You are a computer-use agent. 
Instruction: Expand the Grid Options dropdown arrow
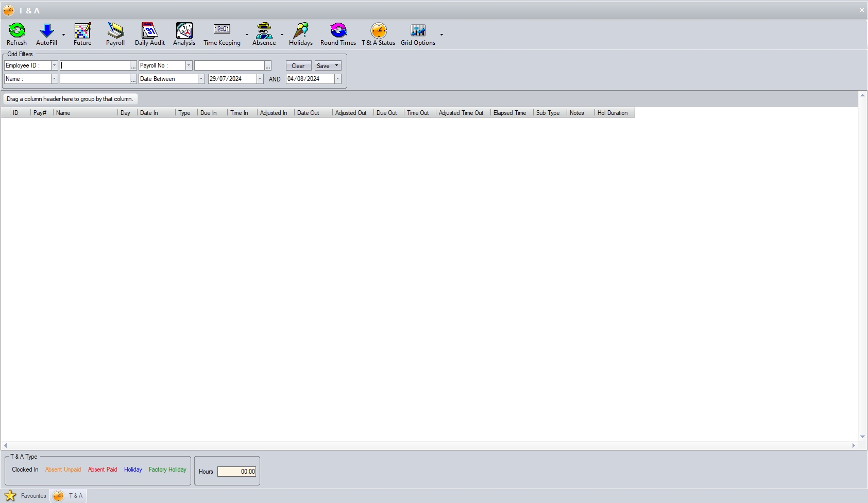441,35
